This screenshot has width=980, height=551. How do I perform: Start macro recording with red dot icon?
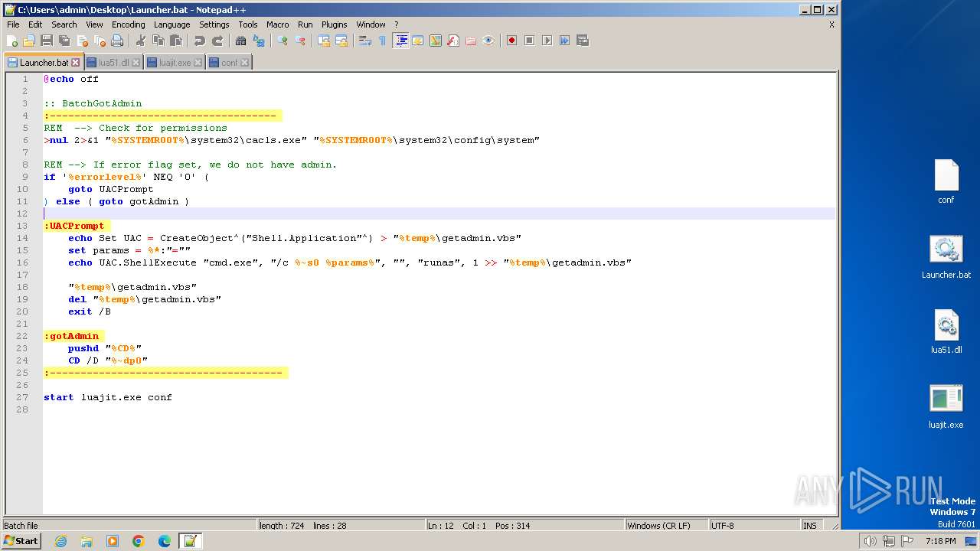pos(511,41)
